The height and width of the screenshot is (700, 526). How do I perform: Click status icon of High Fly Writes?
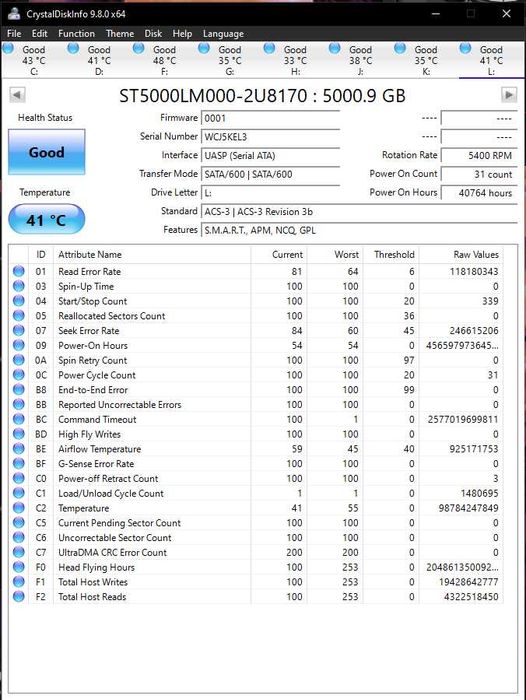19,433
